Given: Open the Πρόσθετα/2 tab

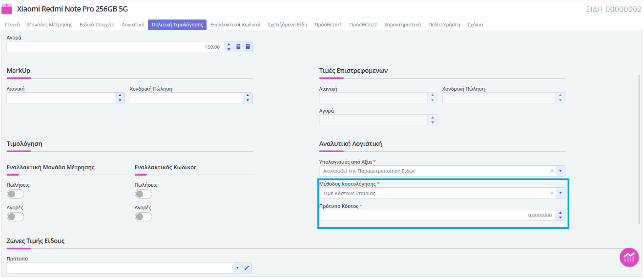Looking at the screenshot, I should 363,24.
